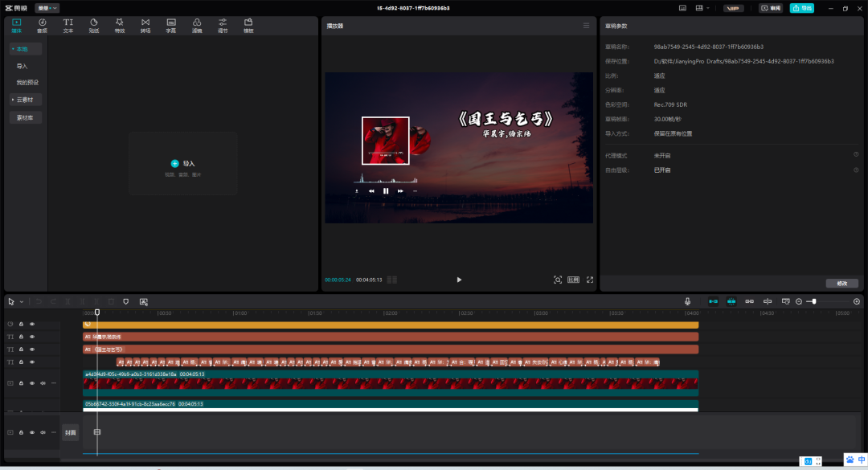Click the timeline zoom slider handle
The height and width of the screenshot is (470, 868).
tap(813, 301)
